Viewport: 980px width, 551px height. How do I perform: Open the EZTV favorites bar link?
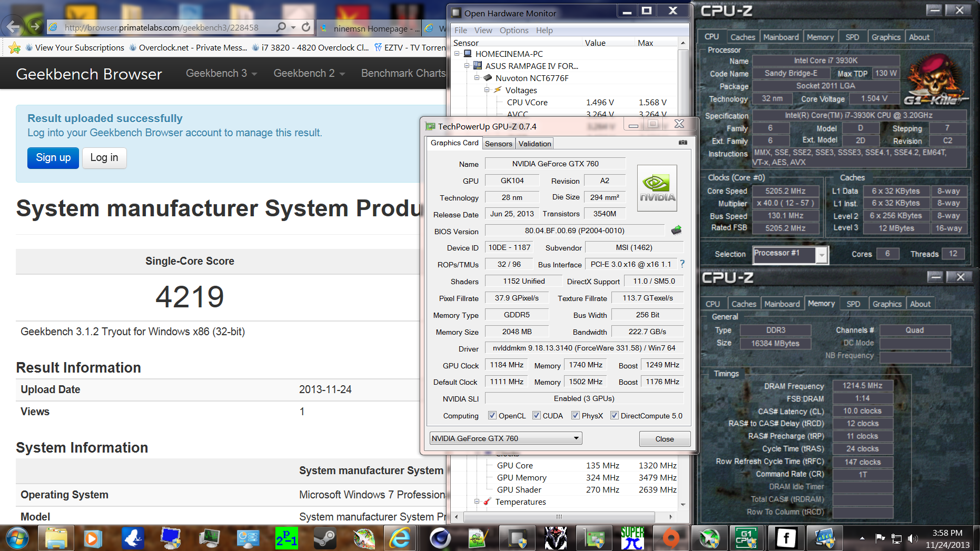click(410, 48)
